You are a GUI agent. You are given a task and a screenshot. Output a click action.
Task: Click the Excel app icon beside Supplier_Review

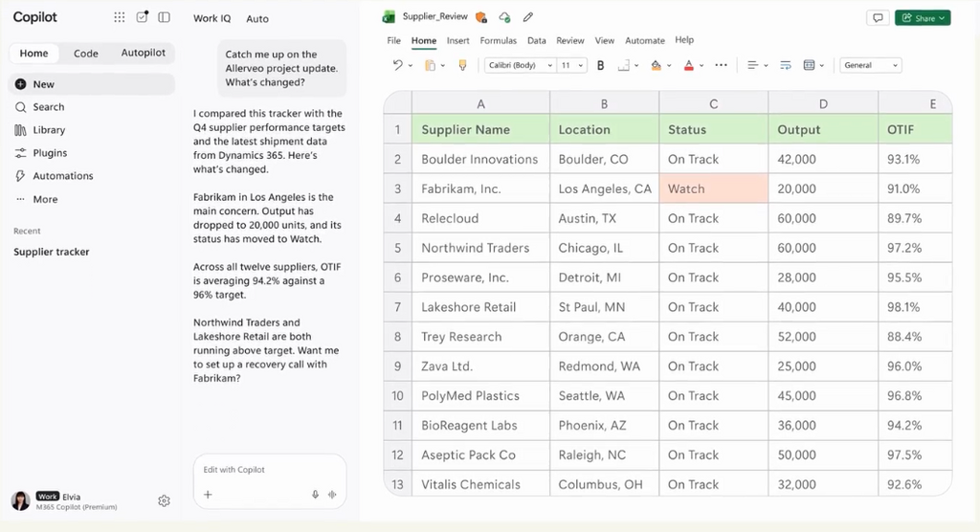389,17
